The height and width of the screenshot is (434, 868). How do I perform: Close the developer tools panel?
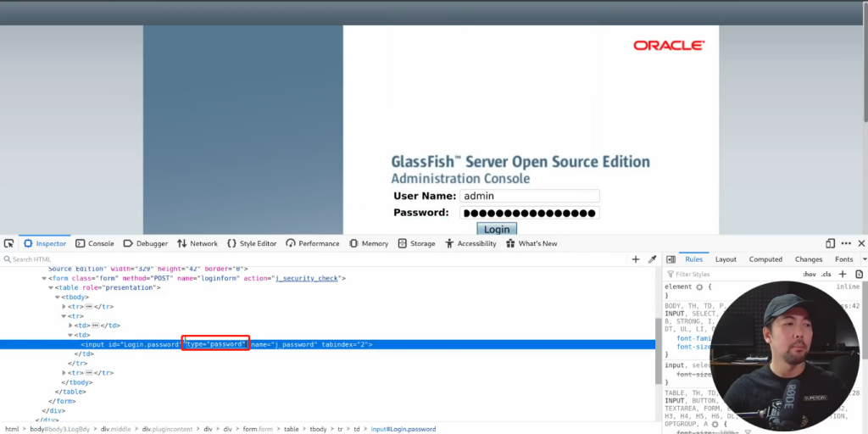[x=861, y=243]
